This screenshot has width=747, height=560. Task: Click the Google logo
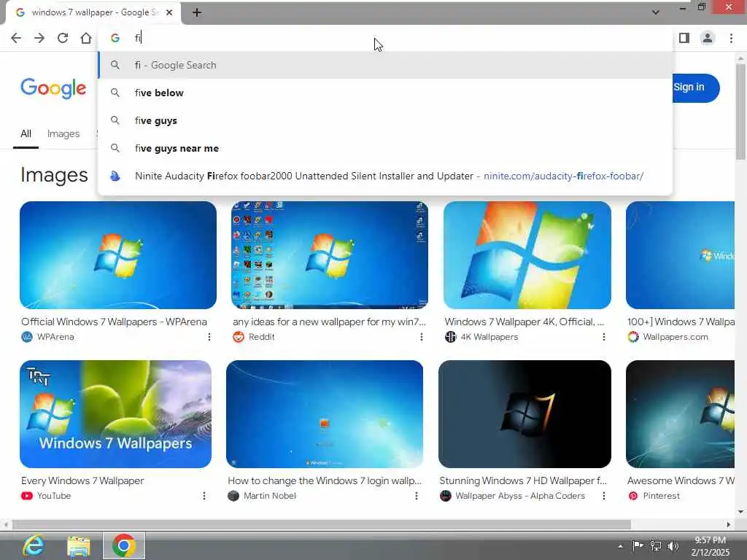coord(53,88)
